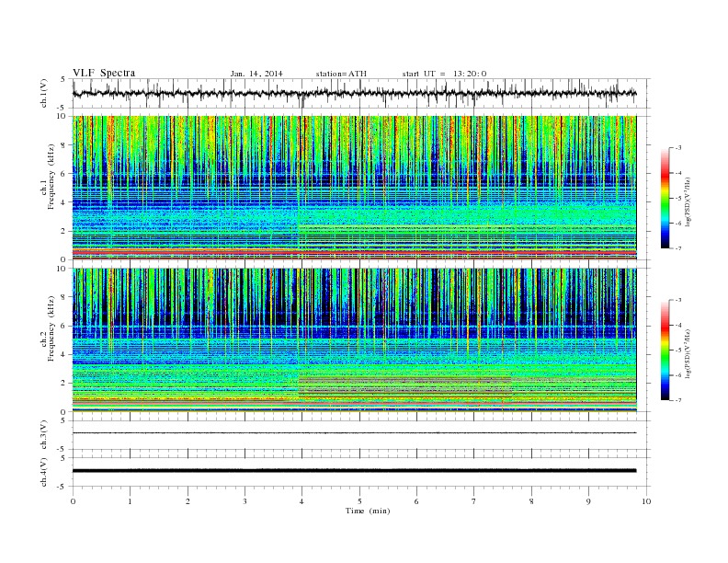Click the time axis tick label "2"
Screen dimensions: 728x563
click(x=188, y=501)
